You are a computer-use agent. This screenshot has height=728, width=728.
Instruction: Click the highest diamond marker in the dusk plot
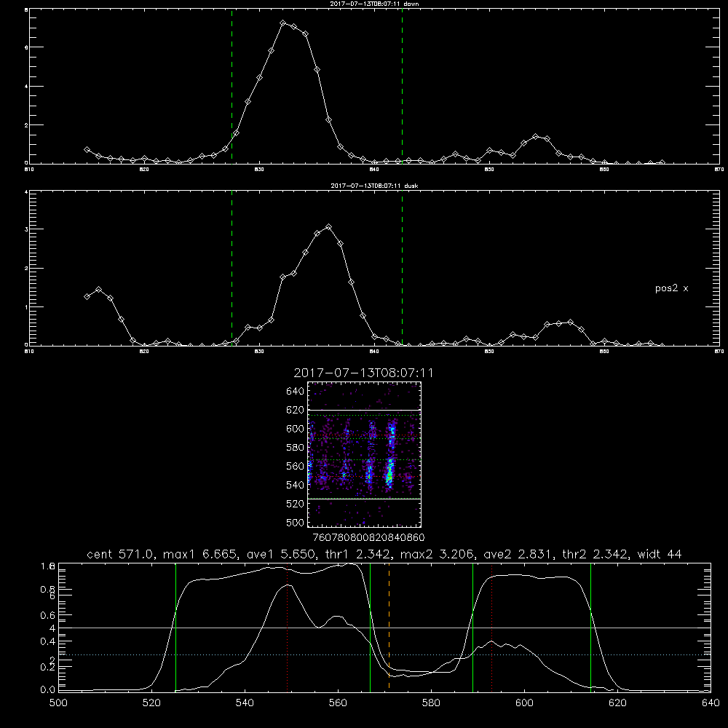click(x=329, y=227)
